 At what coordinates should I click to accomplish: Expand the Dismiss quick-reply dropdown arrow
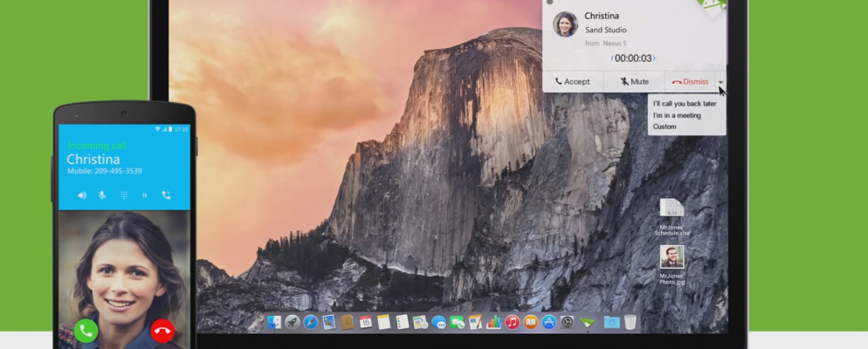pyautogui.click(x=720, y=82)
